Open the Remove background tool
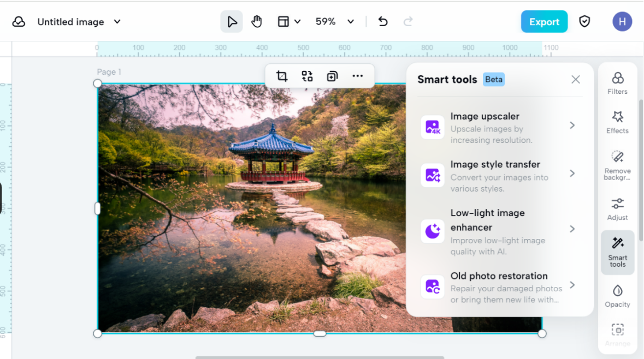This screenshot has height=359, width=644. 617,165
